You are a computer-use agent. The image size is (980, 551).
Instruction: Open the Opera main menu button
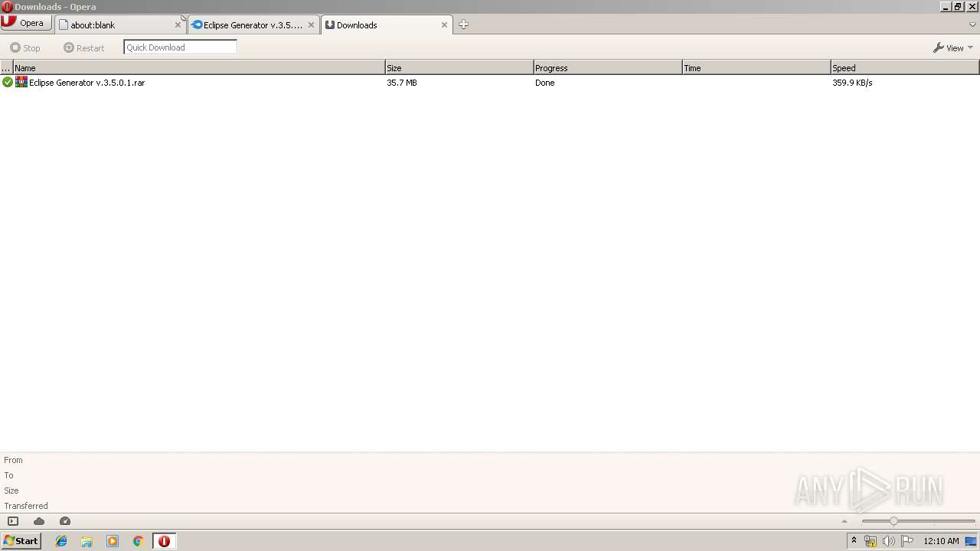(x=26, y=23)
